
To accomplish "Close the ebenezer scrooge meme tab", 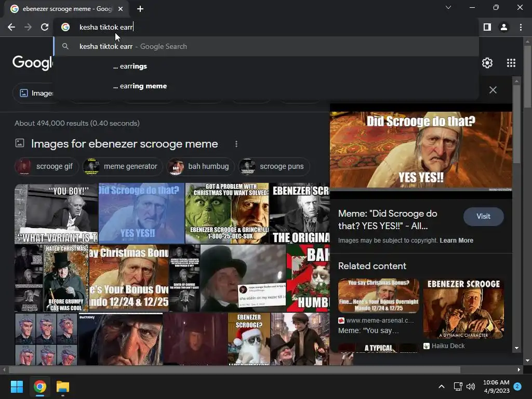I will [121, 9].
